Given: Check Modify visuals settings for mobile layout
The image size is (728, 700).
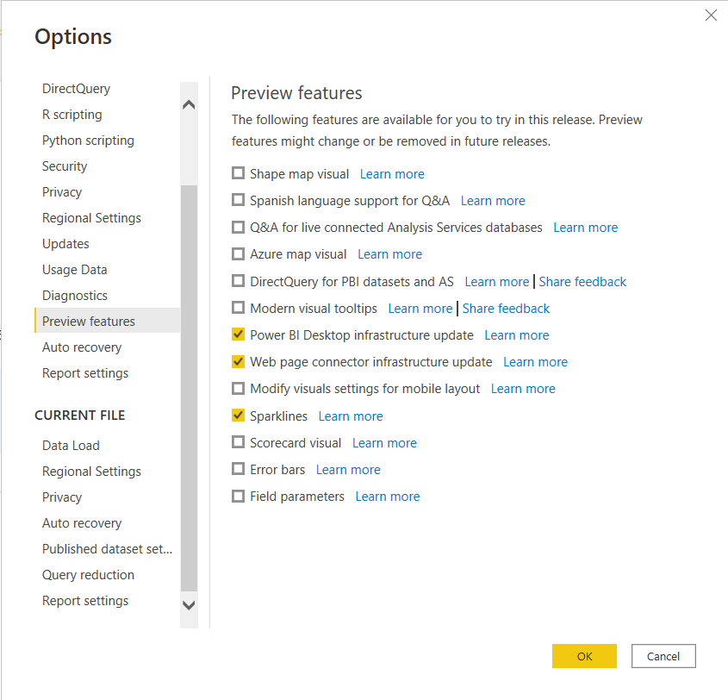Looking at the screenshot, I should (238, 388).
